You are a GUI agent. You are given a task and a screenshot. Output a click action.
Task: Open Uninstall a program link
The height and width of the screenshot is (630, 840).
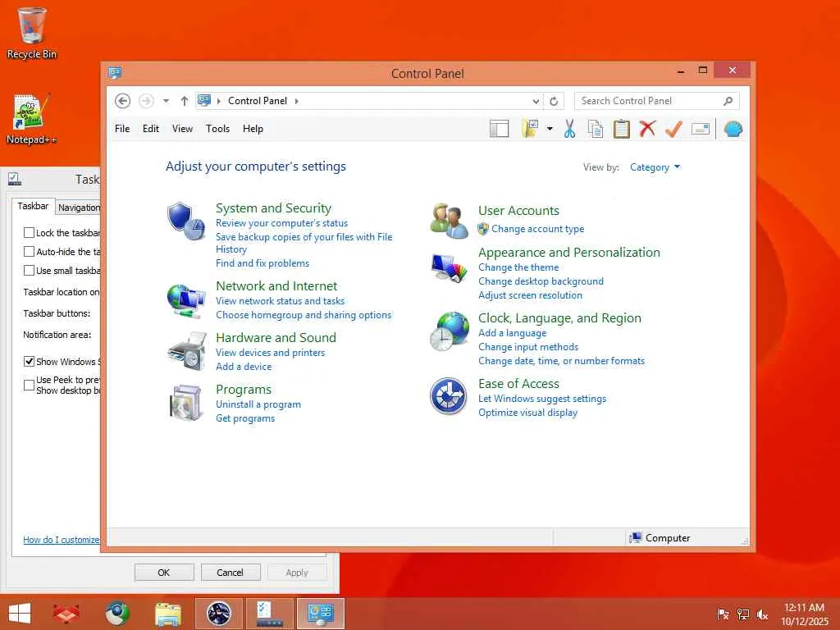pos(258,404)
